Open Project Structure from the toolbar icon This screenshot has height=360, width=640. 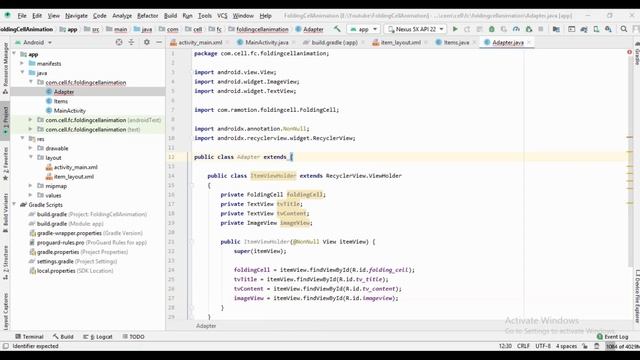(x=556, y=29)
